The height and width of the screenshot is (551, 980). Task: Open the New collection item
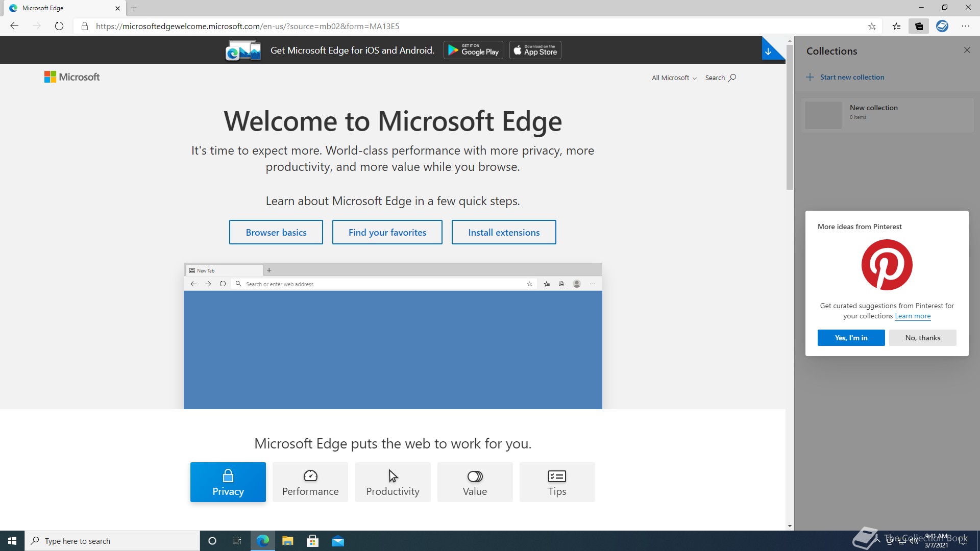point(887,115)
